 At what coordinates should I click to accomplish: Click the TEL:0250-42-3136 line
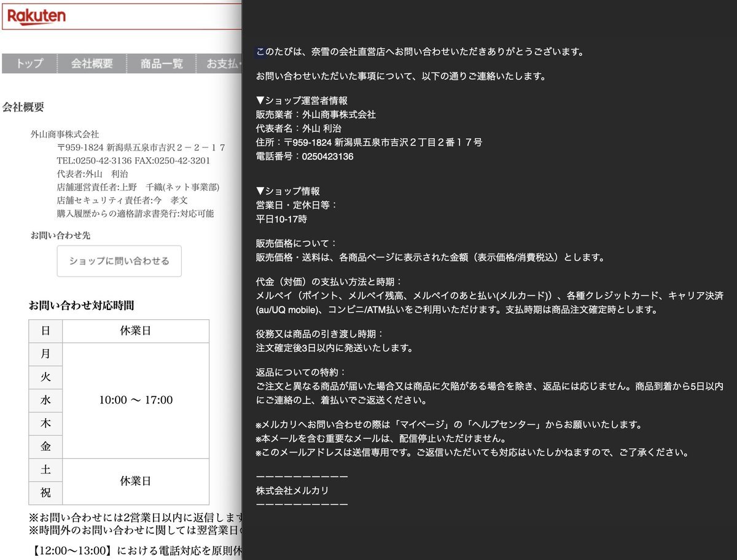(x=133, y=160)
